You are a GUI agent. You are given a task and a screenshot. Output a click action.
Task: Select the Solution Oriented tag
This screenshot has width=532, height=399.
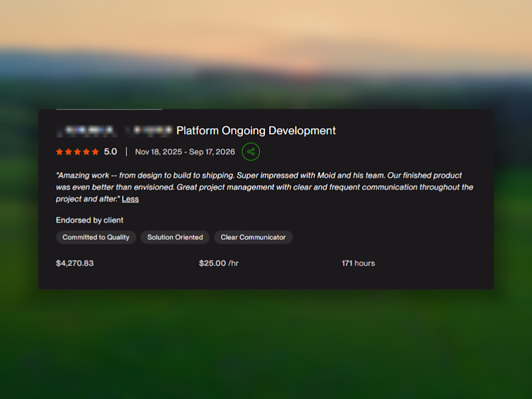[x=175, y=237]
